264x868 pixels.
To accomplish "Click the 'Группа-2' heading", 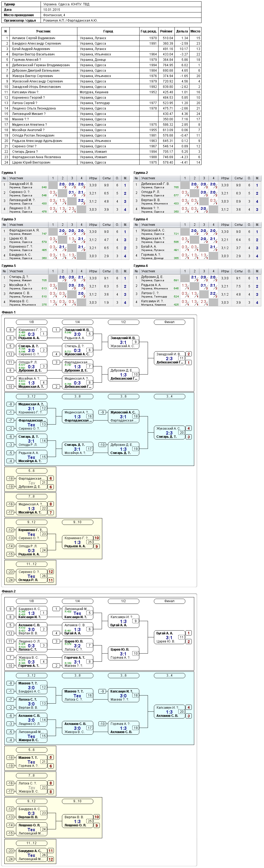I will (141, 173).
